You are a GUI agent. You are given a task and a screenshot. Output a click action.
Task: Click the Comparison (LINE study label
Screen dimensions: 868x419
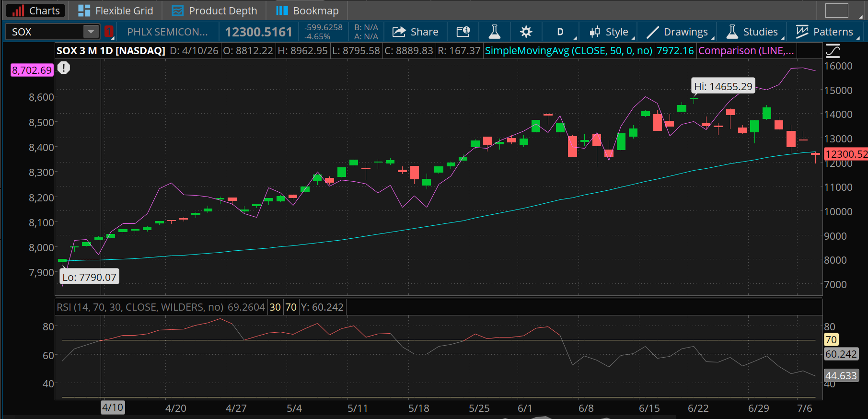[746, 51]
